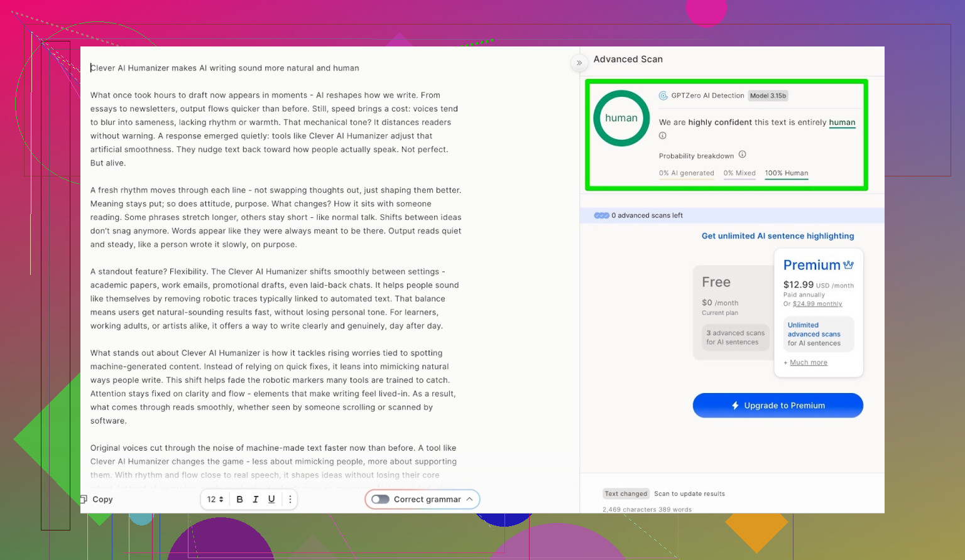Collapse the Advanced Scan panel with the double-chevron

pos(579,63)
